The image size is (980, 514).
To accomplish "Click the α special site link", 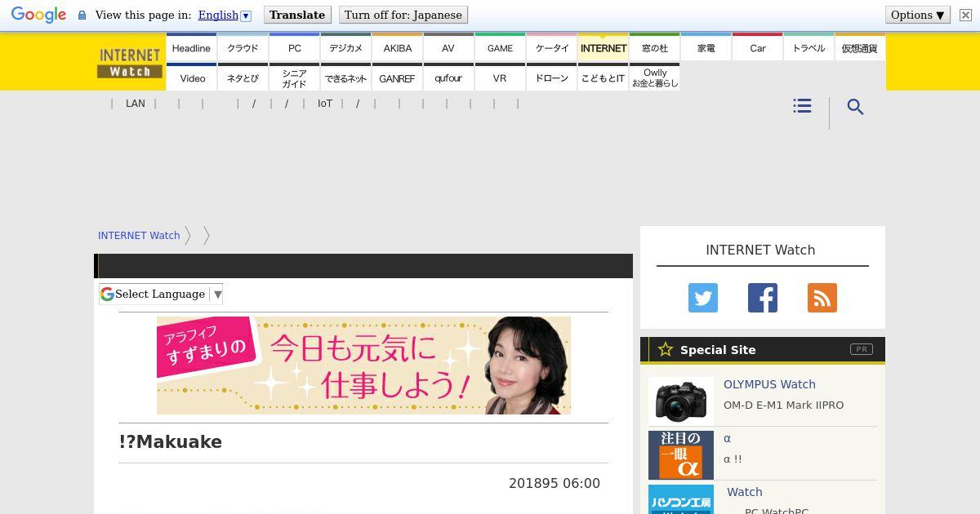I will click(727, 438).
